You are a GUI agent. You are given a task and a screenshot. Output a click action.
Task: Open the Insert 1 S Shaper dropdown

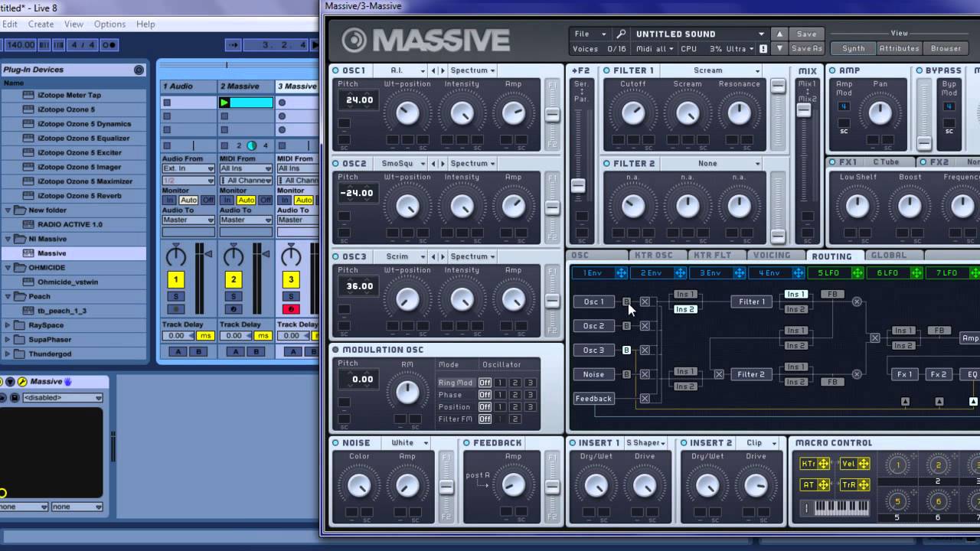tap(646, 443)
